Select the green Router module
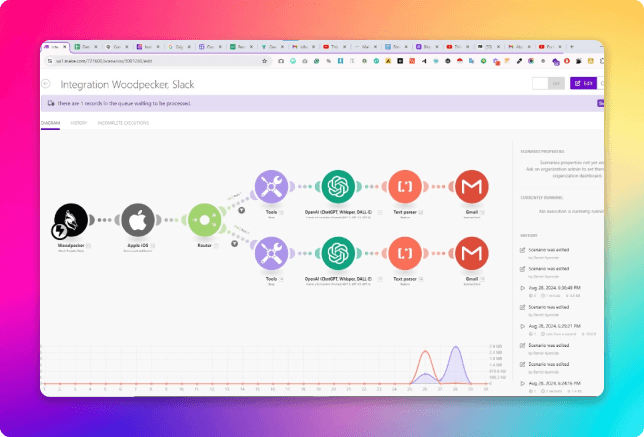This screenshot has height=437, width=644. [205, 220]
